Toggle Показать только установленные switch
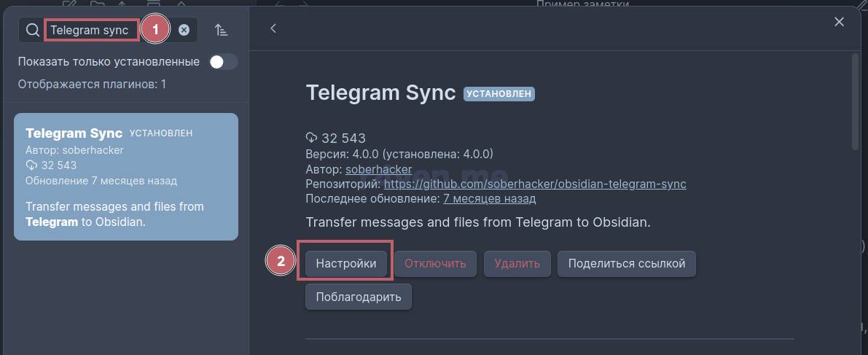This screenshot has height=355, width=868. pos(223,62)
